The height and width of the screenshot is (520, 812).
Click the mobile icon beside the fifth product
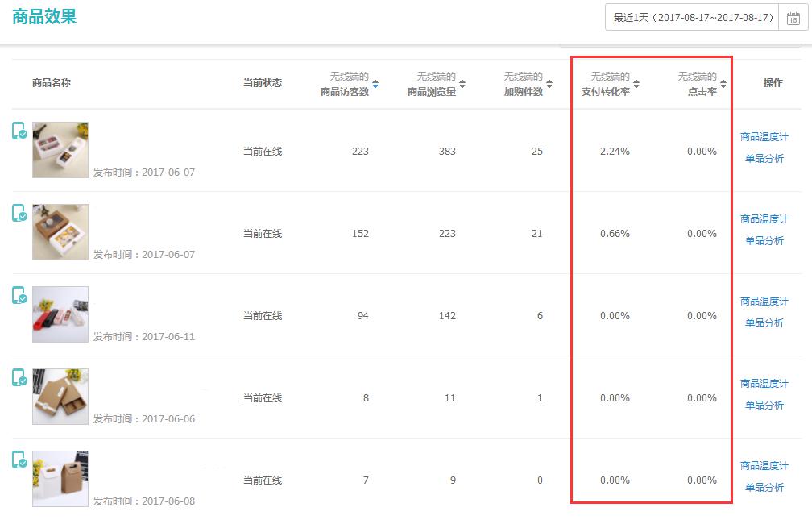pyautogui.click(x=19, y=460)
